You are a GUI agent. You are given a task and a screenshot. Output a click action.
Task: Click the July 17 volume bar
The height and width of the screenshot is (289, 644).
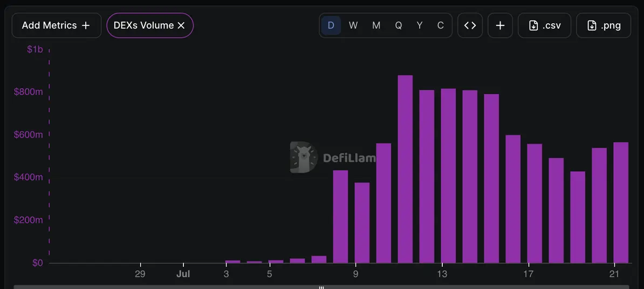(535, 204)
